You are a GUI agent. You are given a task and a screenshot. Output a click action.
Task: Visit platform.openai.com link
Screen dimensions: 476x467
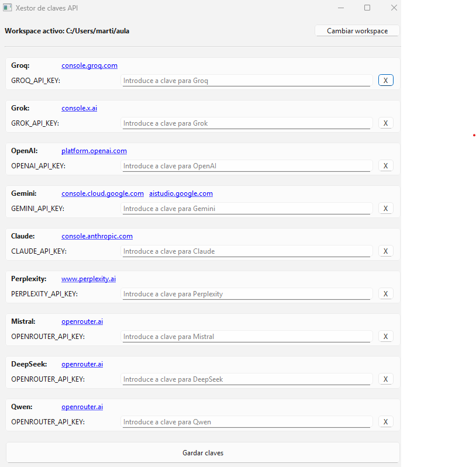(x=94, y=151)
